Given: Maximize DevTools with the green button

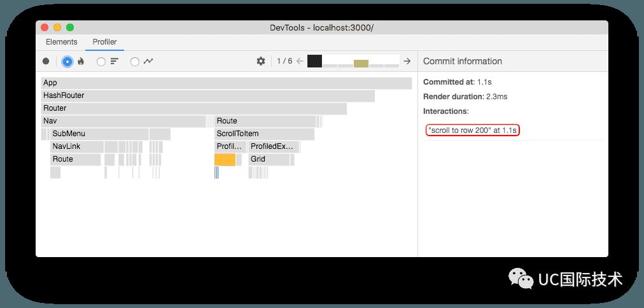Looking at the screenshot, I should (x=70, y=27).
